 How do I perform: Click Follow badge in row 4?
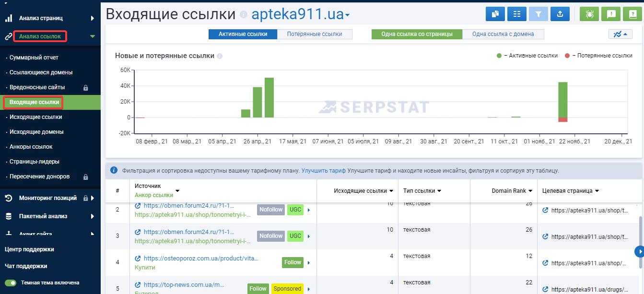click(293, 262)
